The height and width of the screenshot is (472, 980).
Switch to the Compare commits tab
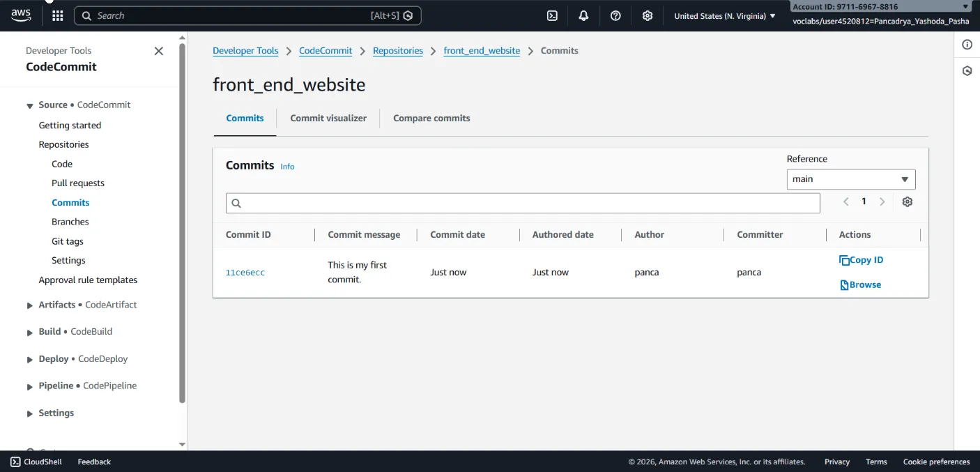pos(431,118)
